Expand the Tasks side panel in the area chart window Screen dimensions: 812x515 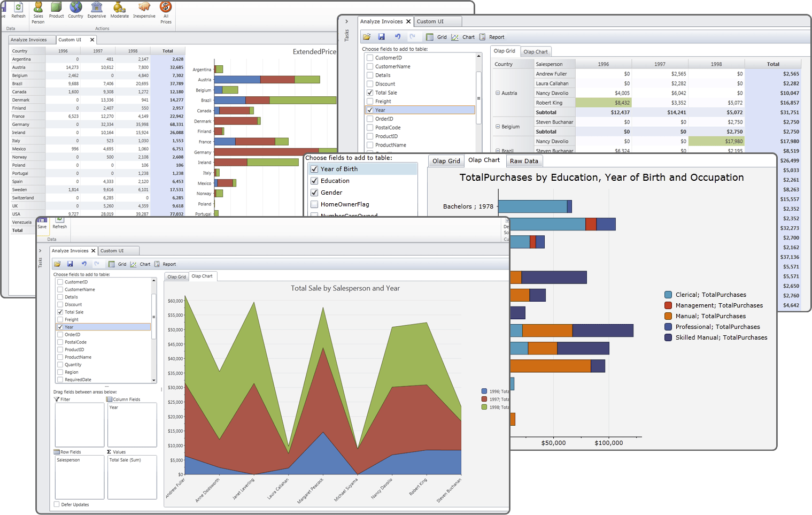point(40,250)
